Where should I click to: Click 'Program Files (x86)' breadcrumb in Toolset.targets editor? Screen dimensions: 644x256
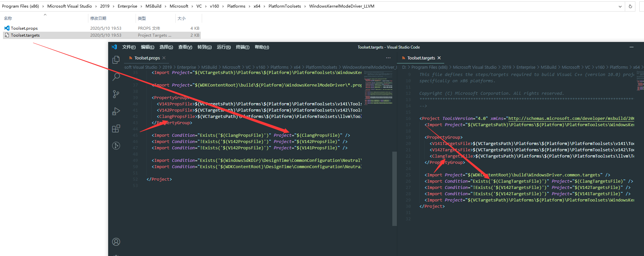pyautogui.click(x=429, y=67)
